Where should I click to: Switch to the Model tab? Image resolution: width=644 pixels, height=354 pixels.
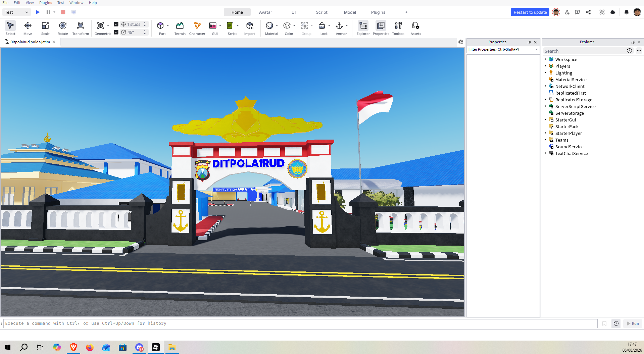[350, 12]
